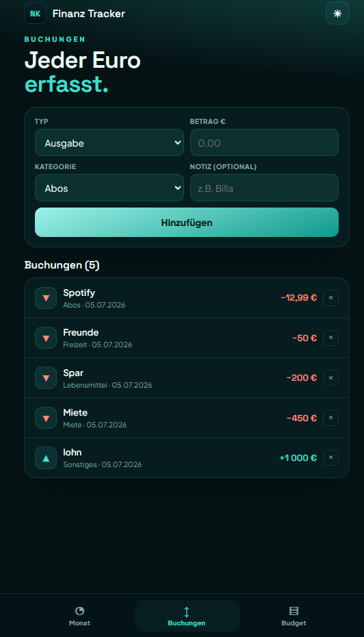This screenshot has height=637, width=364.
Task: Delete the Spar booking
Action: pos(330,378)
